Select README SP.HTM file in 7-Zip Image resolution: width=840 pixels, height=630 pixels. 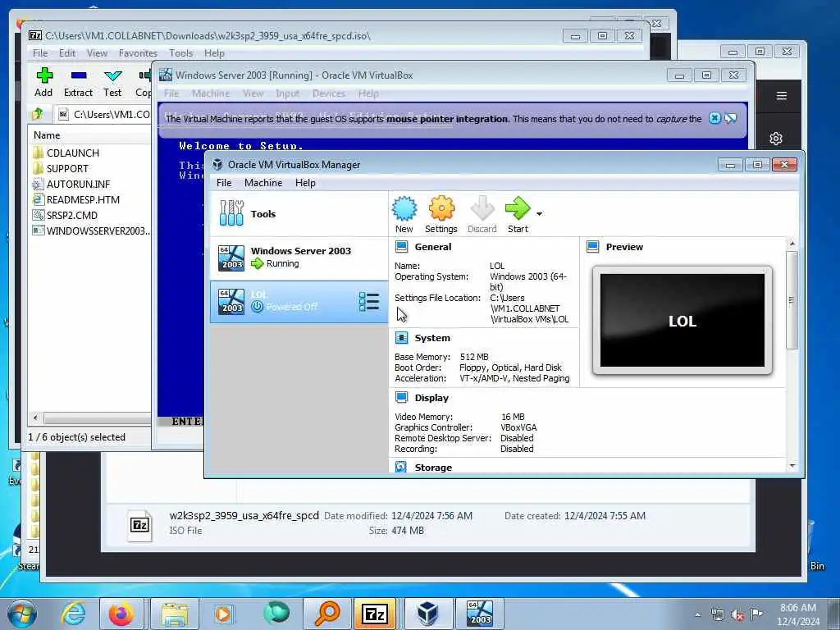tap(83, 200)
